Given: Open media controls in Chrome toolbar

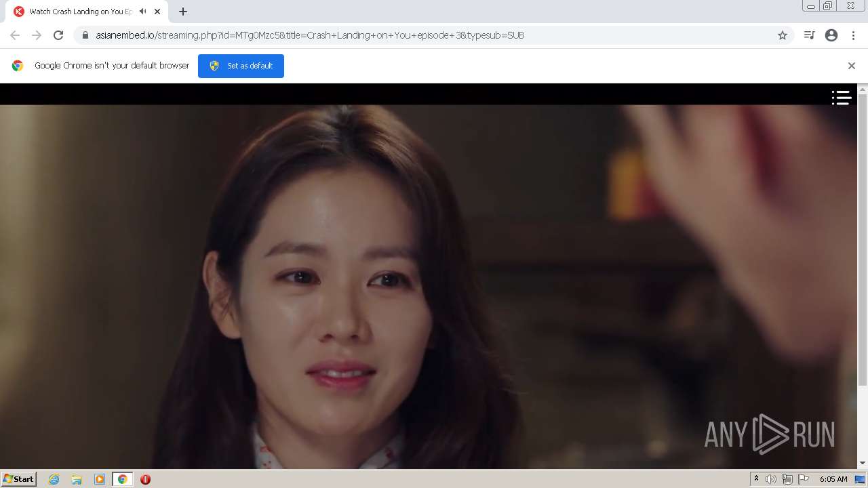Looking at the screenshot, I should click(809, 35).
